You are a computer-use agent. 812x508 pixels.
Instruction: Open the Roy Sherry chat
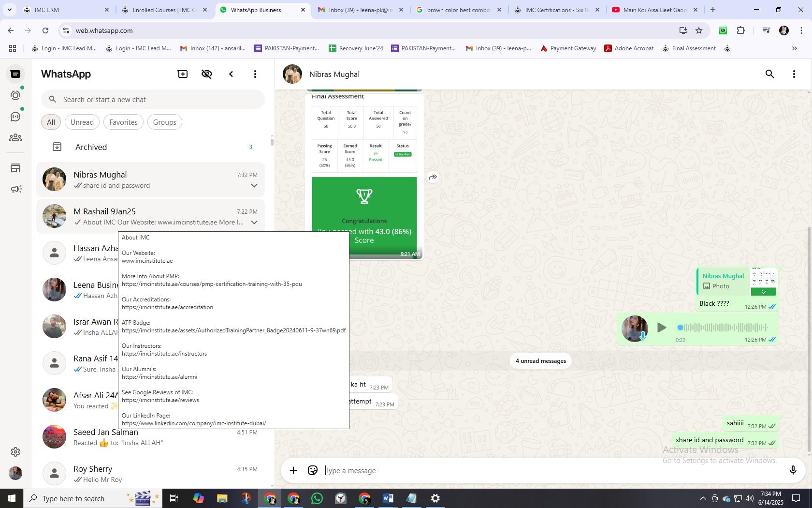[x=151, y=474]
